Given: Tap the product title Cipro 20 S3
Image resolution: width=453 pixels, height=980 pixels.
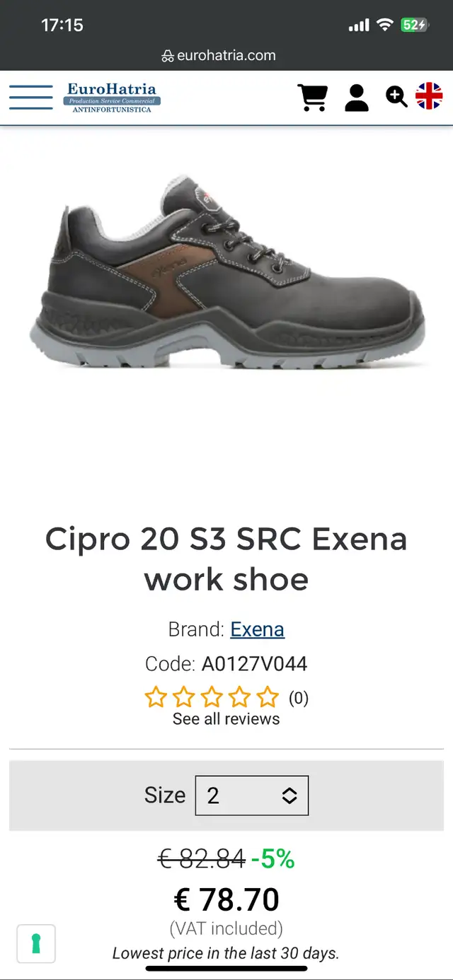Looking at the screenshot, I should coord(226,559).
